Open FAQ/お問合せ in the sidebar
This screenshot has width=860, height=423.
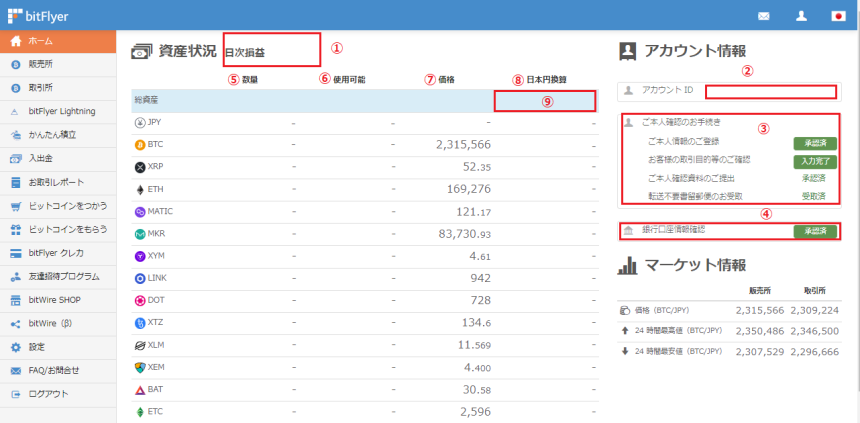(58, 371)
